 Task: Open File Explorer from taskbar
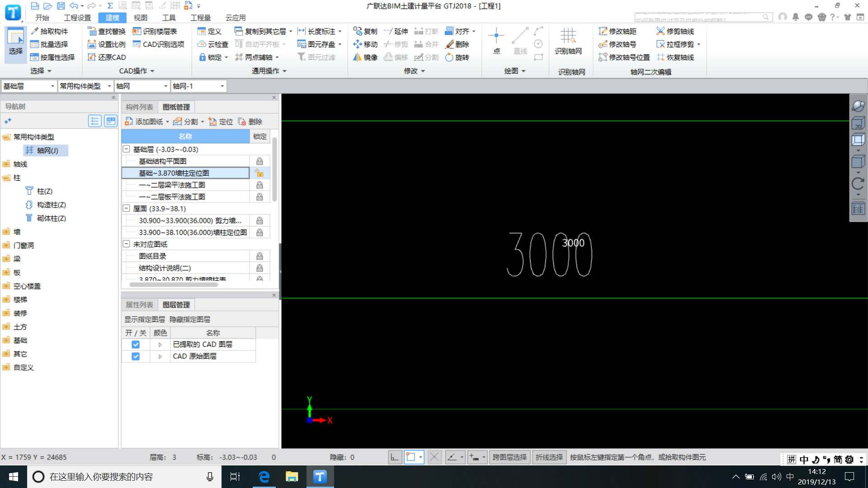coord(292,477)
